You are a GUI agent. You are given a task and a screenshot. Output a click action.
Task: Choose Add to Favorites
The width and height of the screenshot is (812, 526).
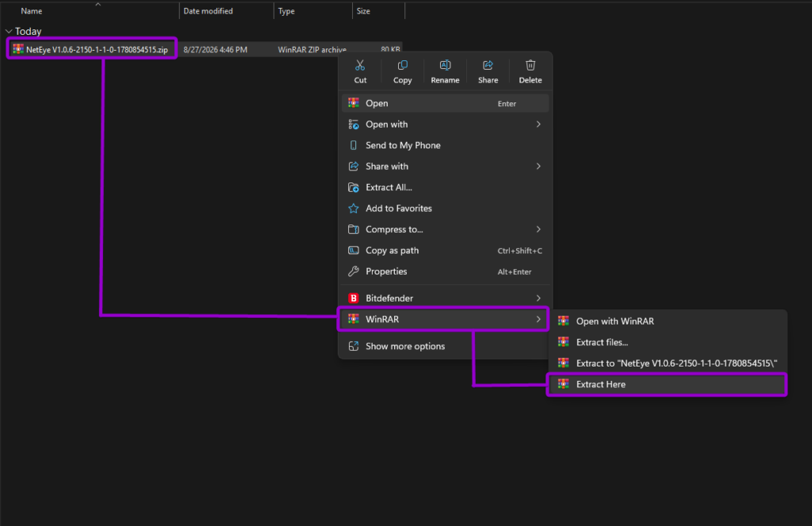point(445,209)
